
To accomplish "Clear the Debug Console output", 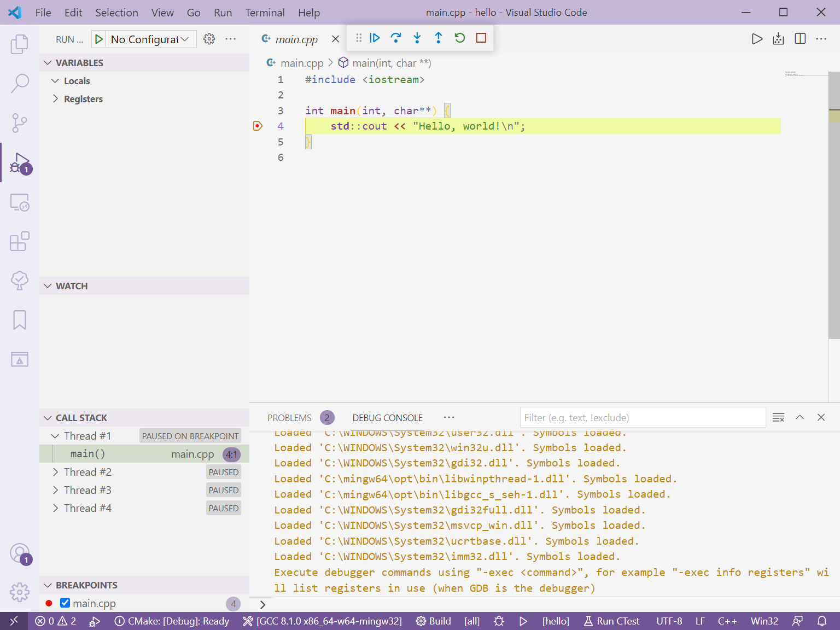I will (778, 417).
